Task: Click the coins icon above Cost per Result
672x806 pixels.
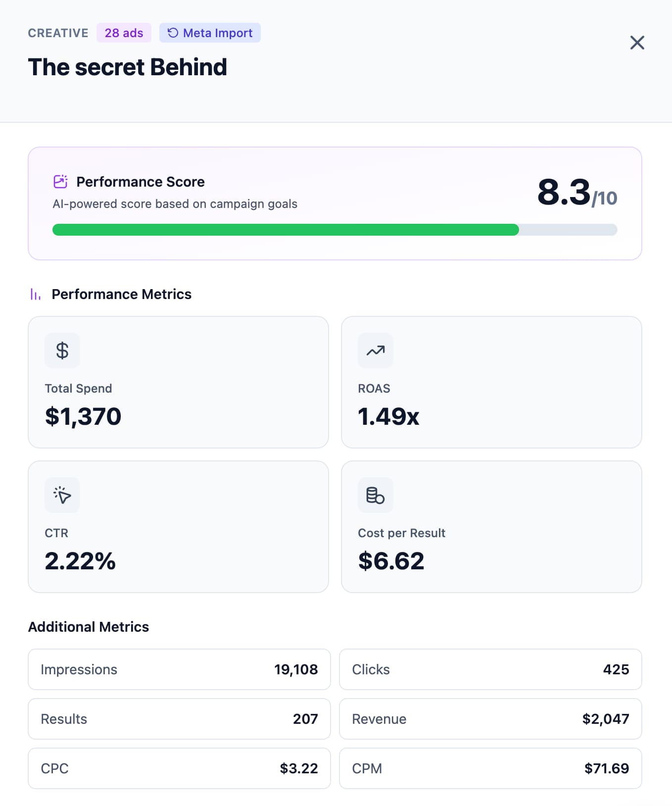Action: point(375,495)
